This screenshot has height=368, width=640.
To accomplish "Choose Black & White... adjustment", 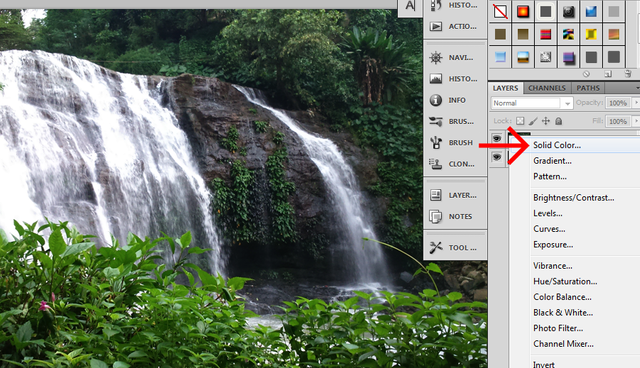I will [563, 313].
